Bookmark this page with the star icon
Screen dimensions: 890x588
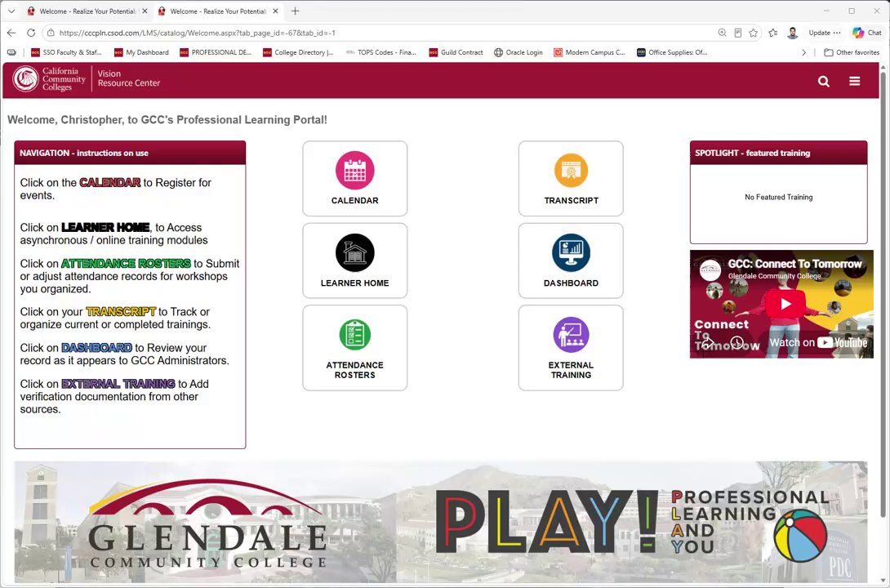tap(753, 33)
